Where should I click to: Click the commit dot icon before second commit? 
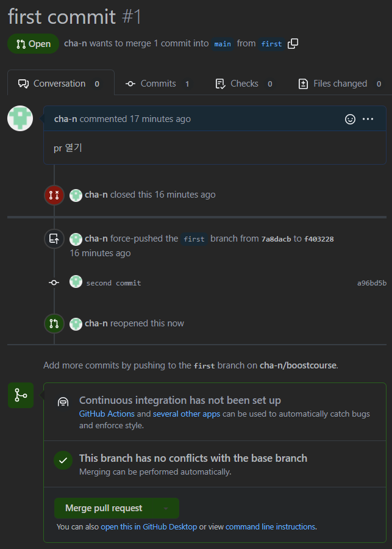(x=54, y=282)
